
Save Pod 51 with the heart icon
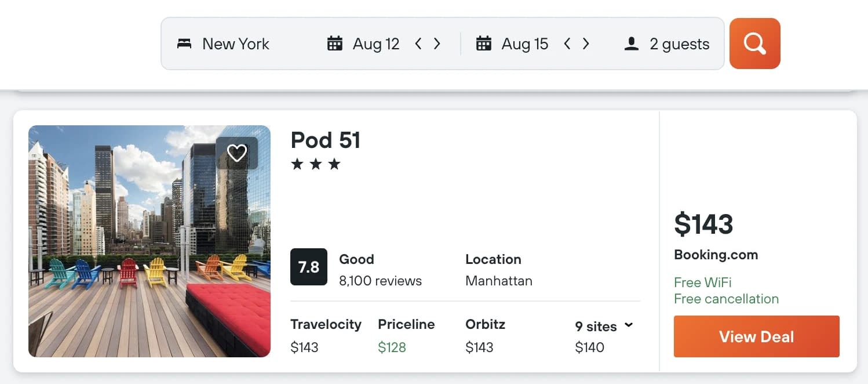236,153
